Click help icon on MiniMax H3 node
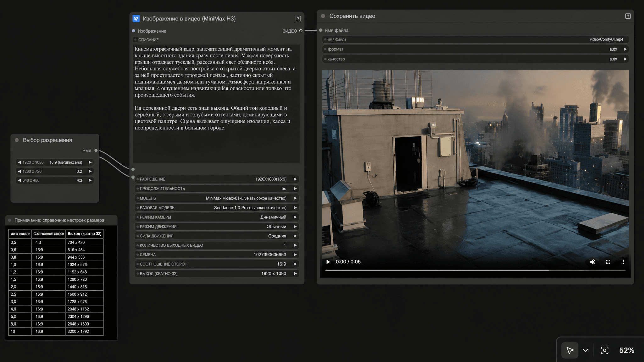 [x=298, y=19]
